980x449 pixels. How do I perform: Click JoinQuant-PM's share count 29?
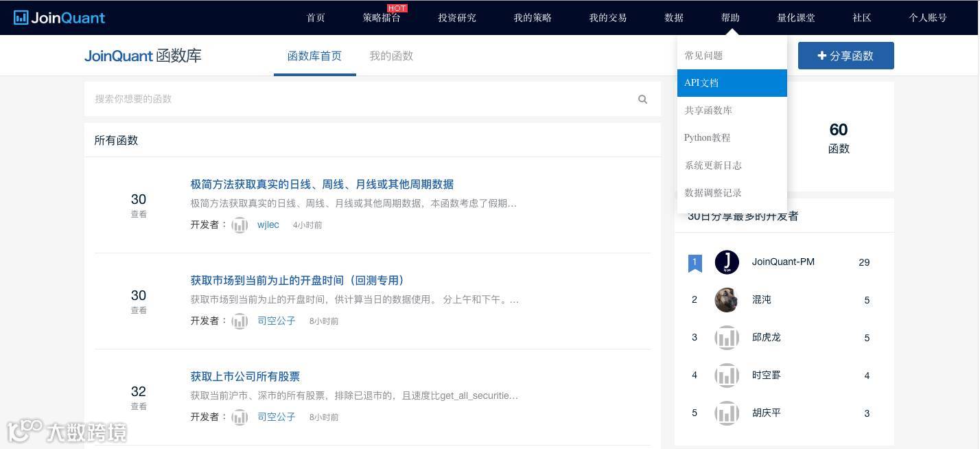(864, 263)
